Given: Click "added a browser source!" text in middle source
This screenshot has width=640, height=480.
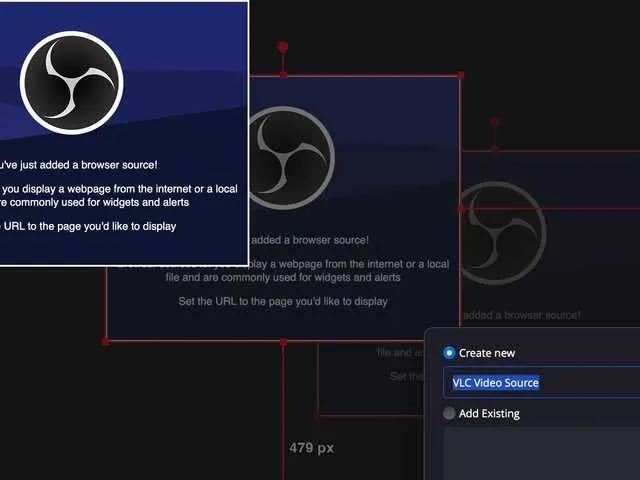Looking at the screenshot, I should (310, 240).
